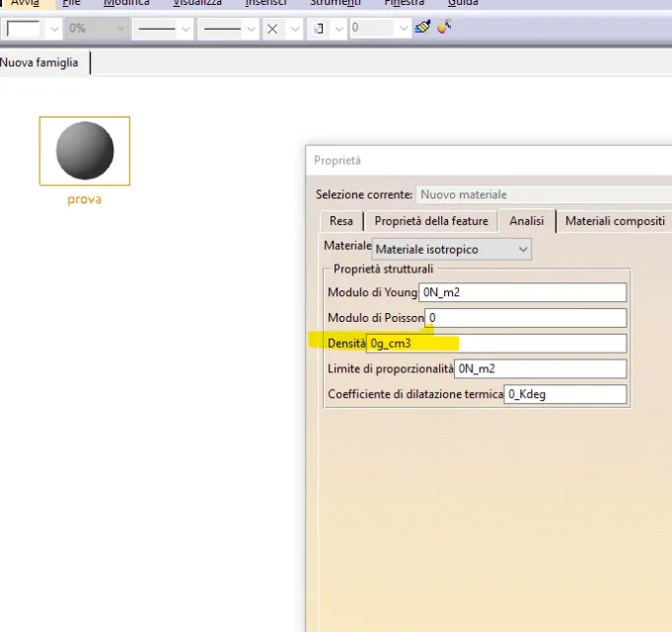
Task: Select the Analisi tab
Action: pos(526,221)
